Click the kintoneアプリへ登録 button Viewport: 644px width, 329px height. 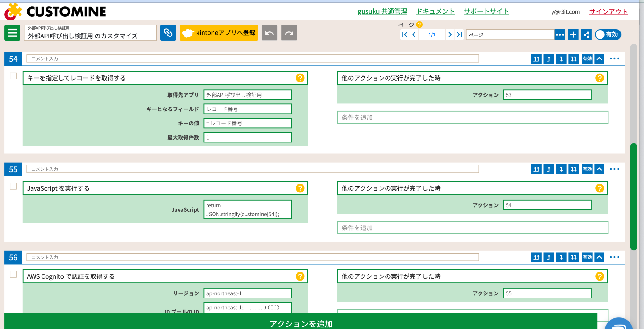(x=219, y=33)
